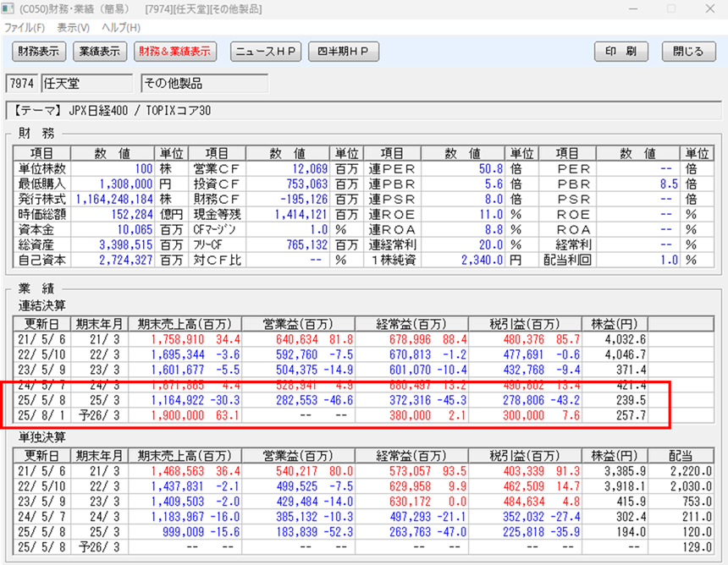Select the 投資CF value 753,063
This screenshot has width=728, height=565.
point(307,184)
